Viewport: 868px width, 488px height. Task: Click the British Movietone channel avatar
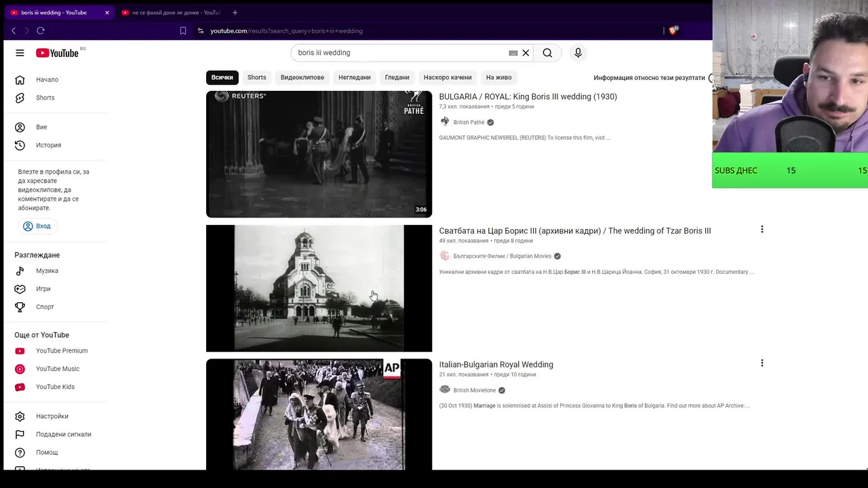coord(445,390)
